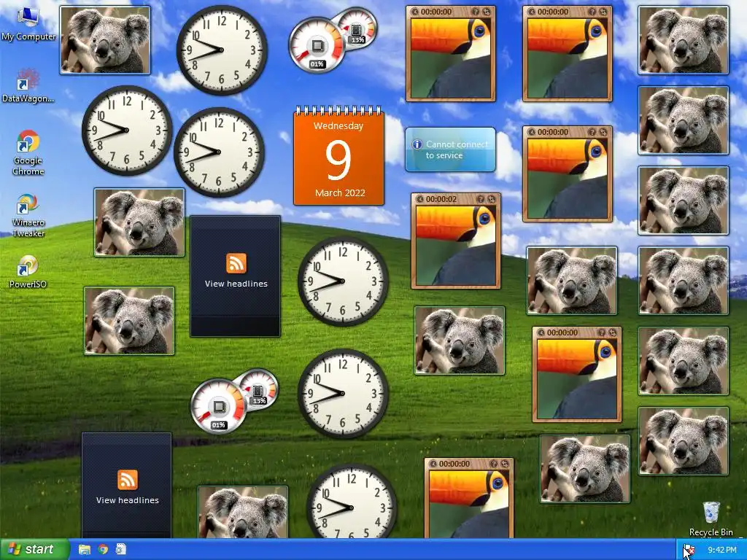Image resolution: width=747 pixels, height=560 pixels.
Task: Click the question mark on the puzzle above the weather gadget
Action: (476, 12)
